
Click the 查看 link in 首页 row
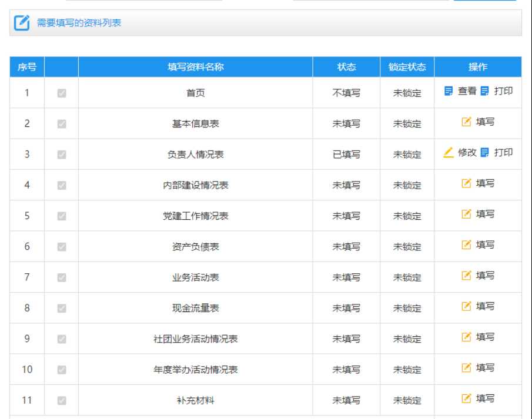click(x=467, y=91)
